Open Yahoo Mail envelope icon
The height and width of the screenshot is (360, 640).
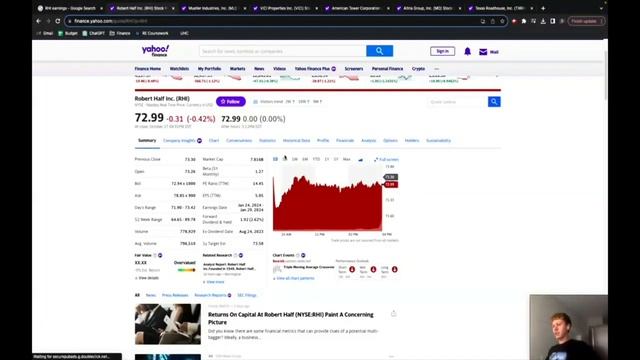pos(483,52)
